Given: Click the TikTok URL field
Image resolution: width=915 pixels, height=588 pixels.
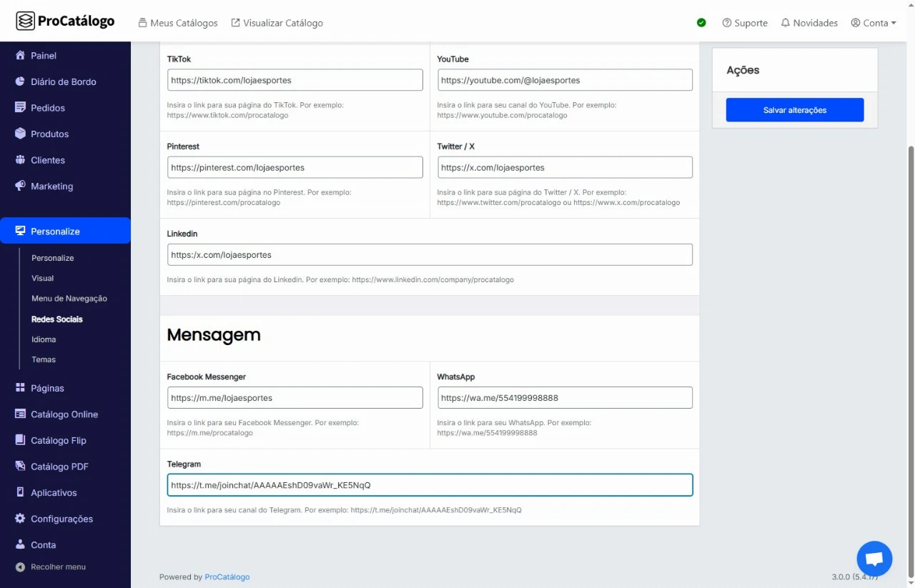Looking at the screenshot, I should pyautogui.click(x=295, y=80).
